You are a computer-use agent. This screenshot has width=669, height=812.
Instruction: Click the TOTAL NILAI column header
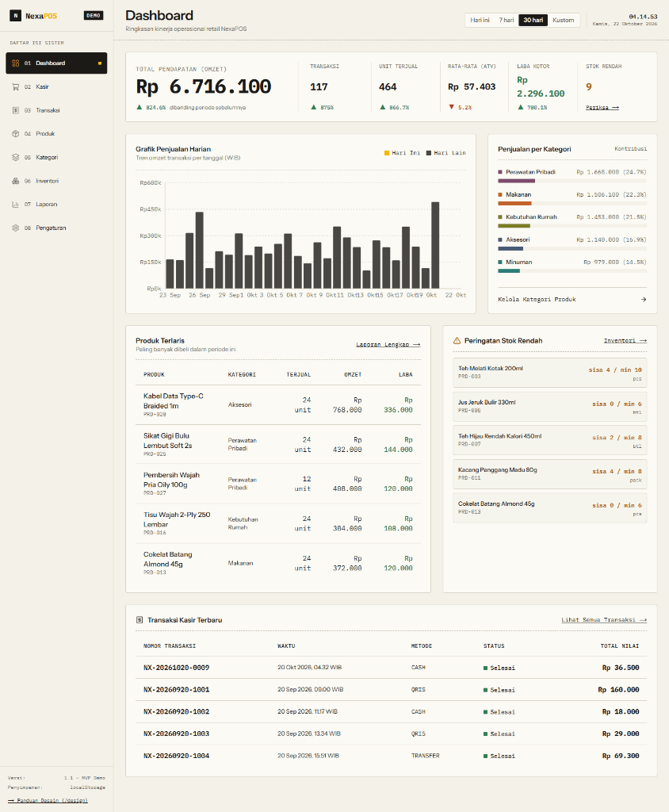[x=620, y=646]
